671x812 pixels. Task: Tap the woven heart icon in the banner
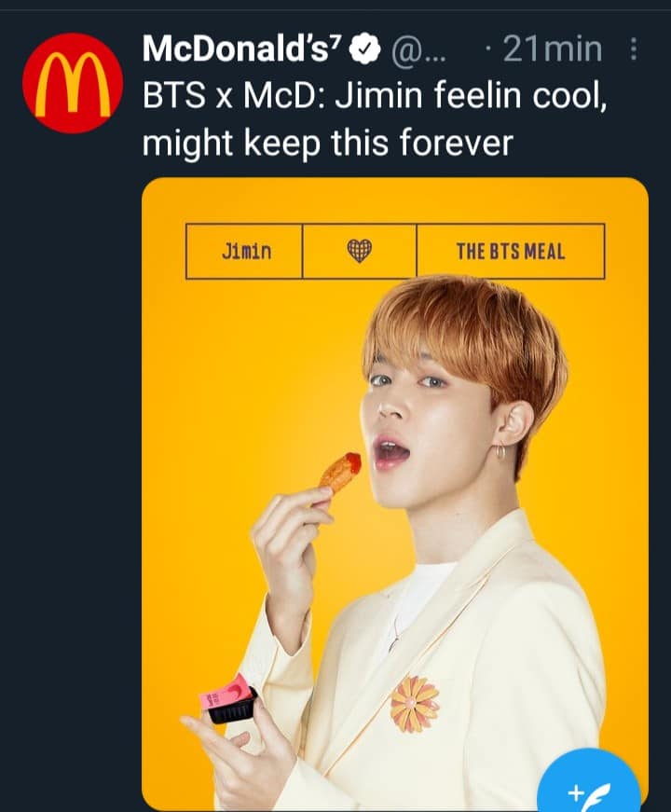click(360, 251)
